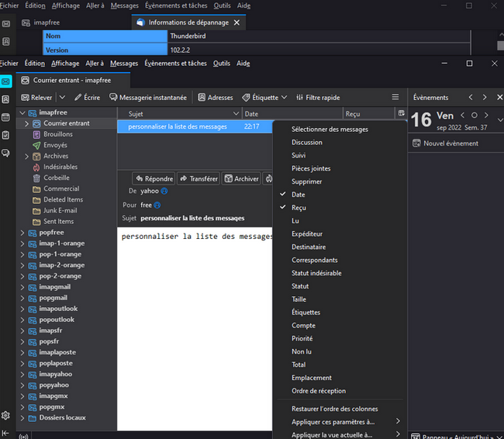
Task: Open Settings via the sidebar gear icon
Action: [x=6, y=416]
